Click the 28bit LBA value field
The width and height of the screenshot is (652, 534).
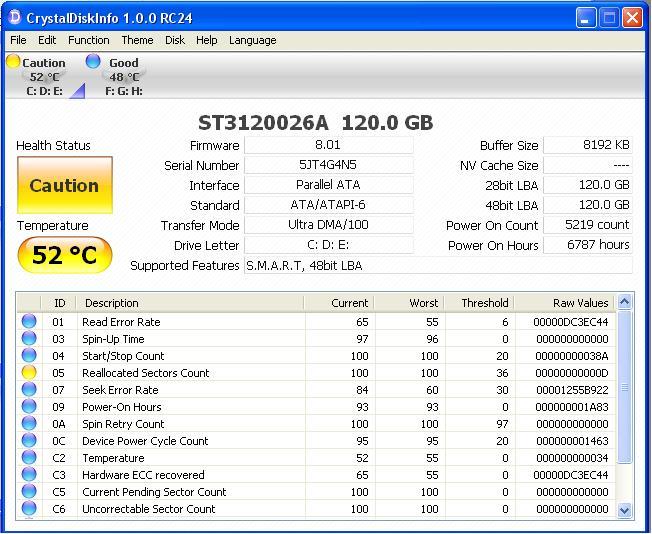click(588, 185)
